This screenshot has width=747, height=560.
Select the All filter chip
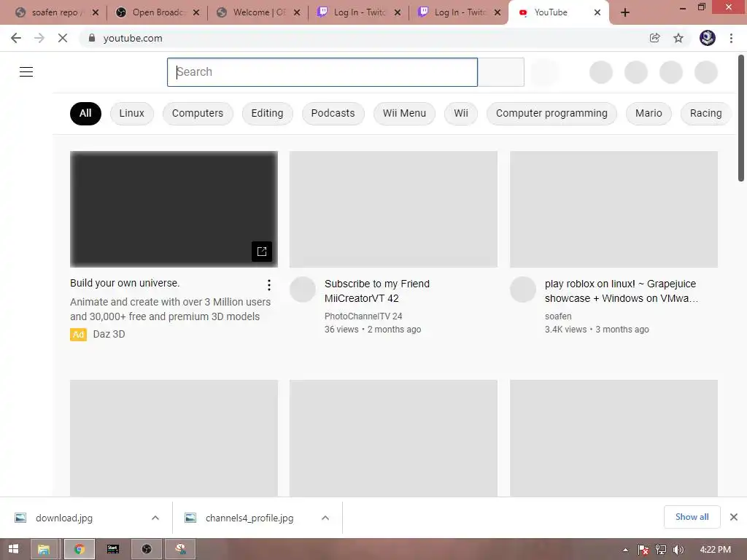click(x=85, y=113)
